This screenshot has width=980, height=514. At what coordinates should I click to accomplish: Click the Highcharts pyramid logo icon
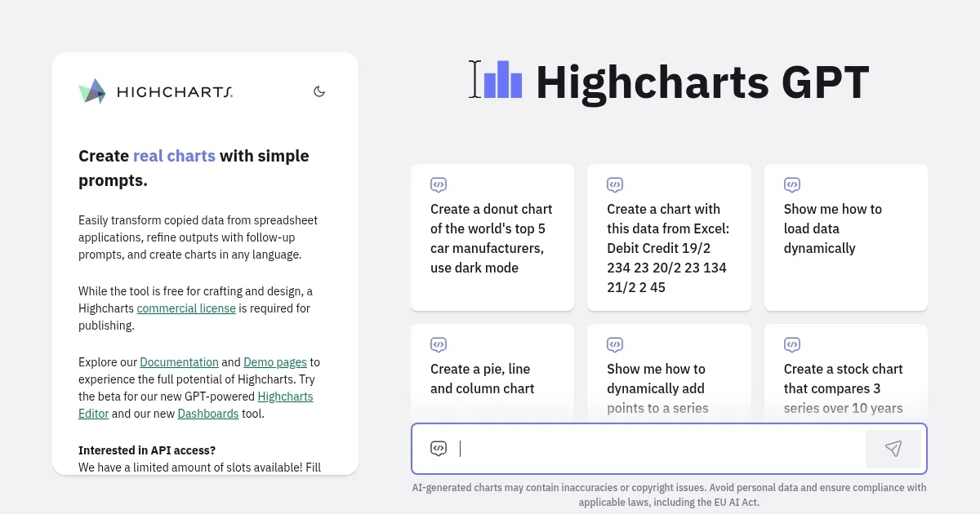[91, 91]
